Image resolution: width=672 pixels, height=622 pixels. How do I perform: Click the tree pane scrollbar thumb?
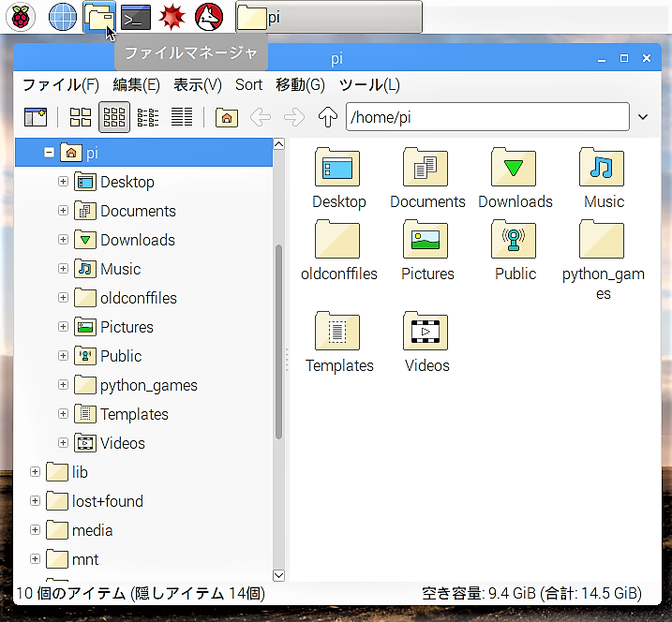tap(278, 341)
